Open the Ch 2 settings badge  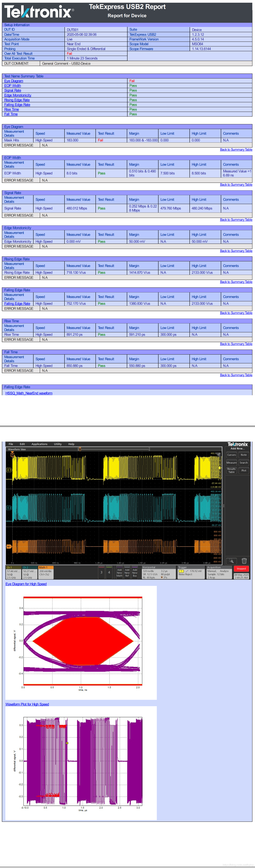coord(30,573)
